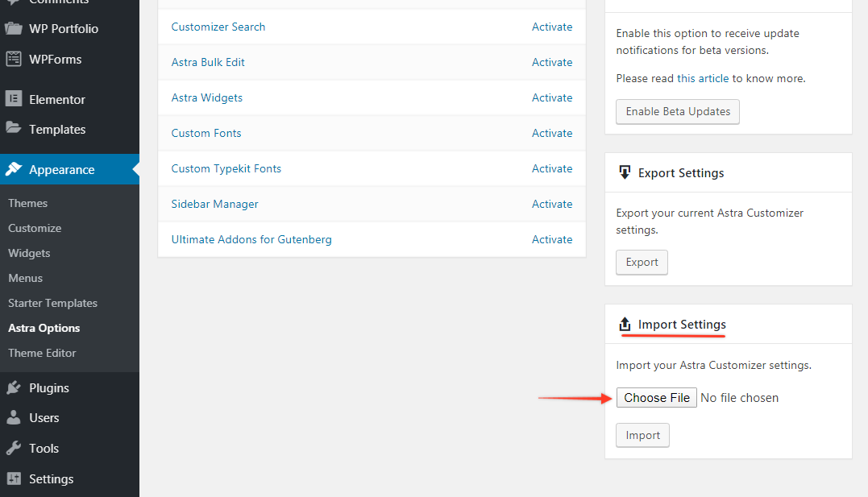Click 'Import your Astra Customizer settings.' text

pos(713,365)
